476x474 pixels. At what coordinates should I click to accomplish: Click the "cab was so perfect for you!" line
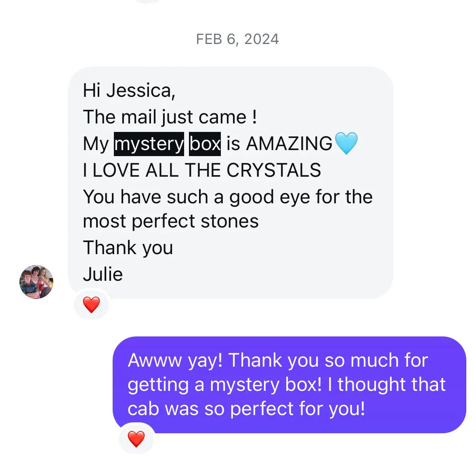click(x=246, y=409)
